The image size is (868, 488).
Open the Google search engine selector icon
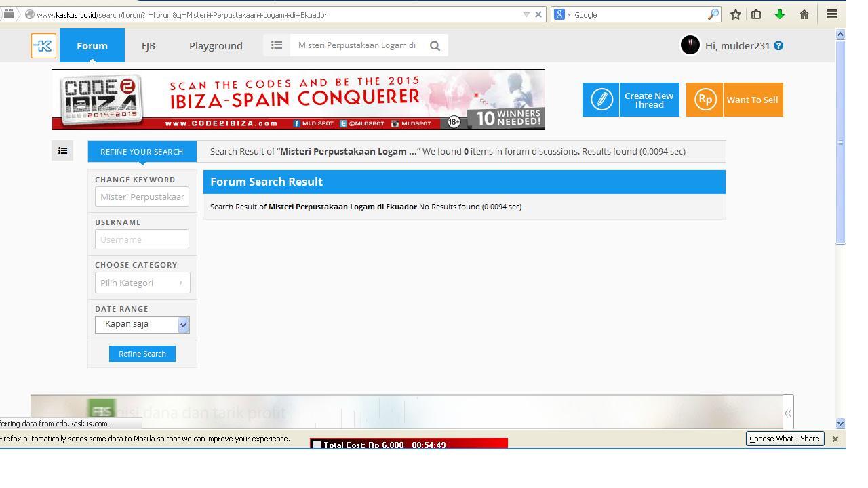[562, 14]
